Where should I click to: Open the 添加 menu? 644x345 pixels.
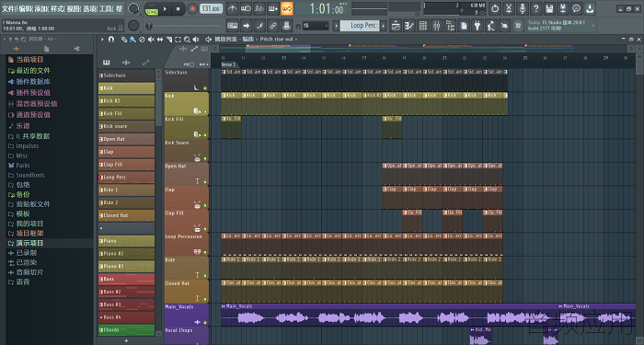click(x=40, y=8)
